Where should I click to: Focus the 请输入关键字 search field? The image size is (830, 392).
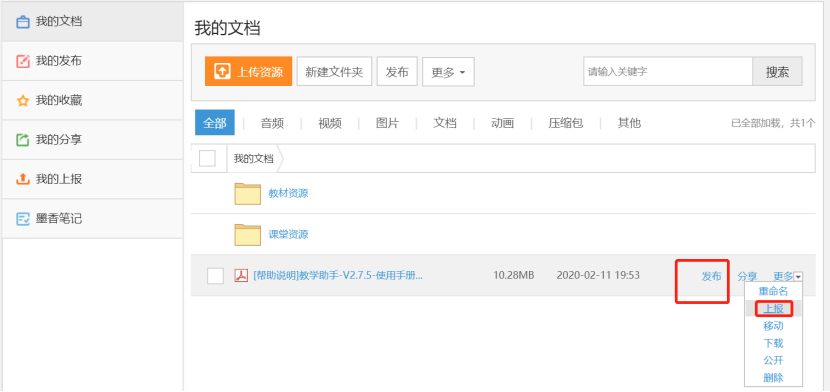[x=668, y=71]
